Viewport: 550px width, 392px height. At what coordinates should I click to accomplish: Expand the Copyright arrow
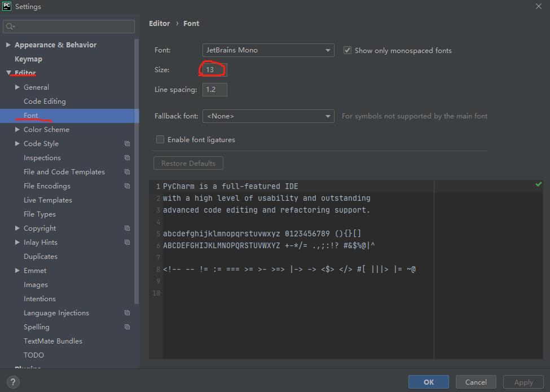click(17, 228)
